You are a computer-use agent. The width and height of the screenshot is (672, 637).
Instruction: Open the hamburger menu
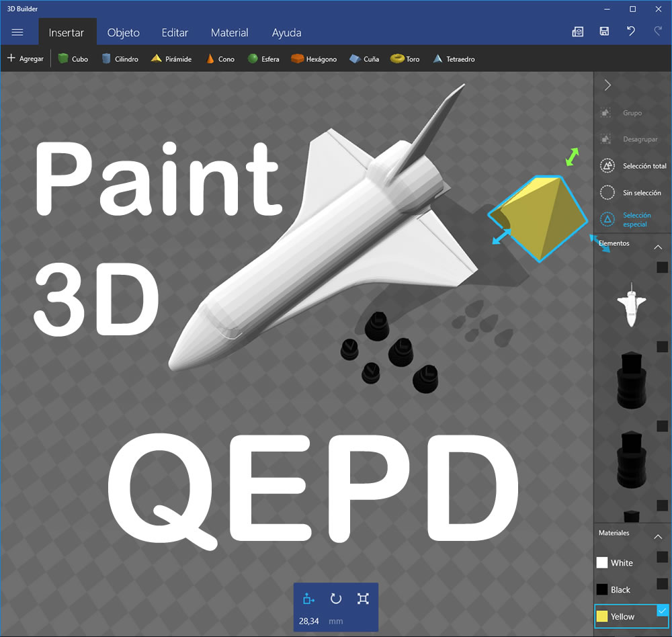tap(17, 32)
